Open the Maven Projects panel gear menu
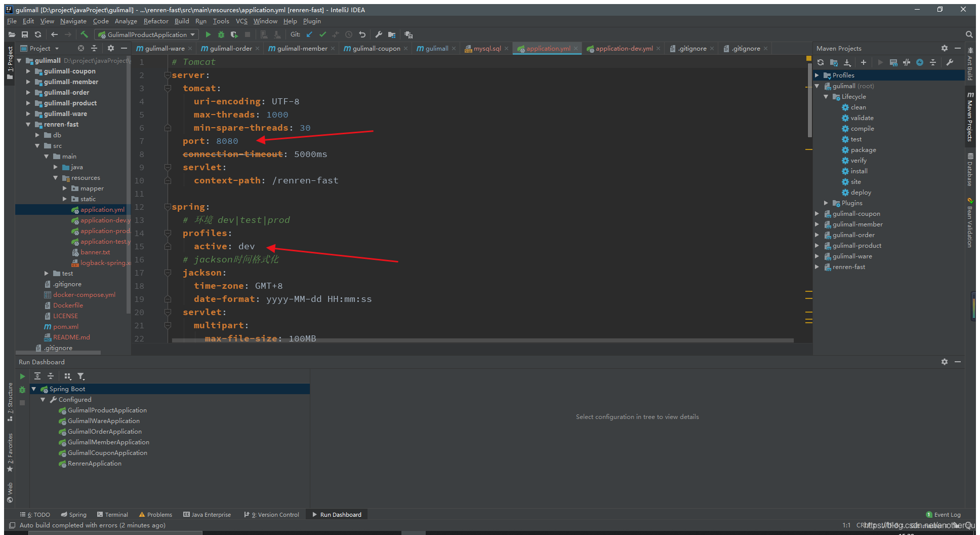Viewport: 980px width, 535px height. (944, 48)
